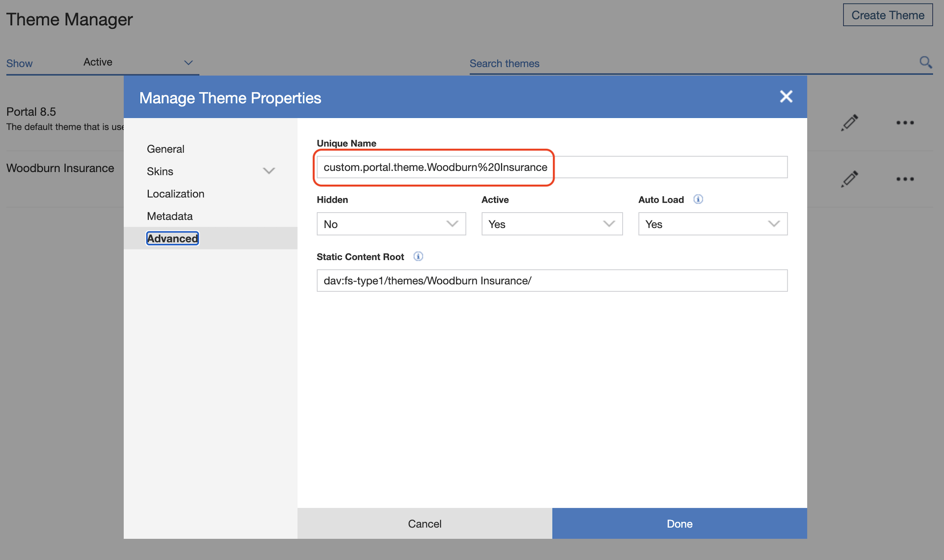
Task: Expand the Skins section chevron
Action: click(x=269, y=171)
